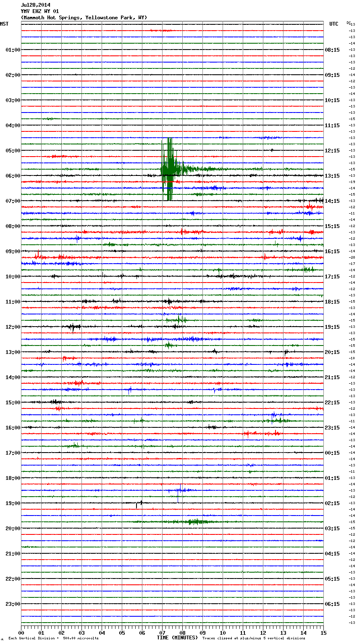Select the 14:00 MST row label
Image resolution: width=357 pixels, height=644 pixels.
tap(13, 377)
